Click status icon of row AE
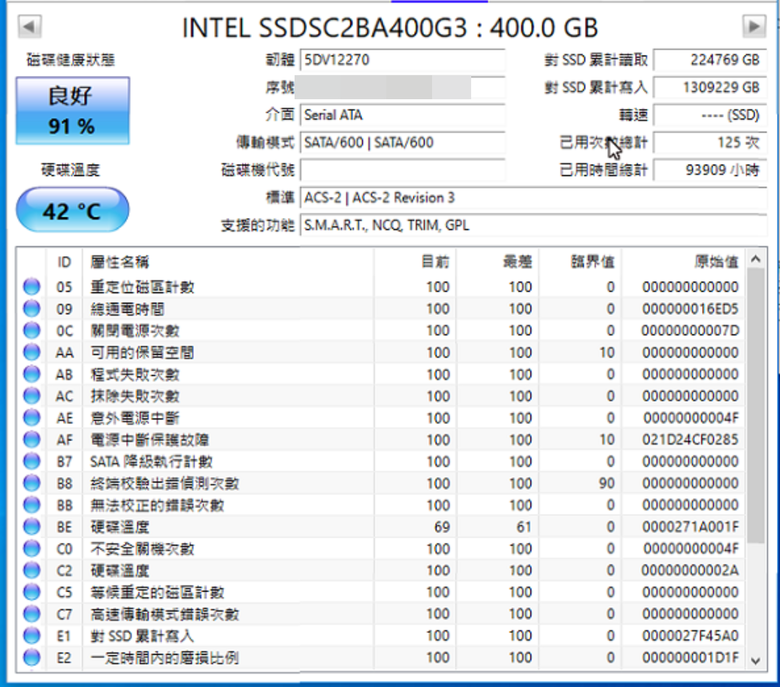The width and height of the screenshot is (780, 687). pyautogui.click(x=32, y=418)
